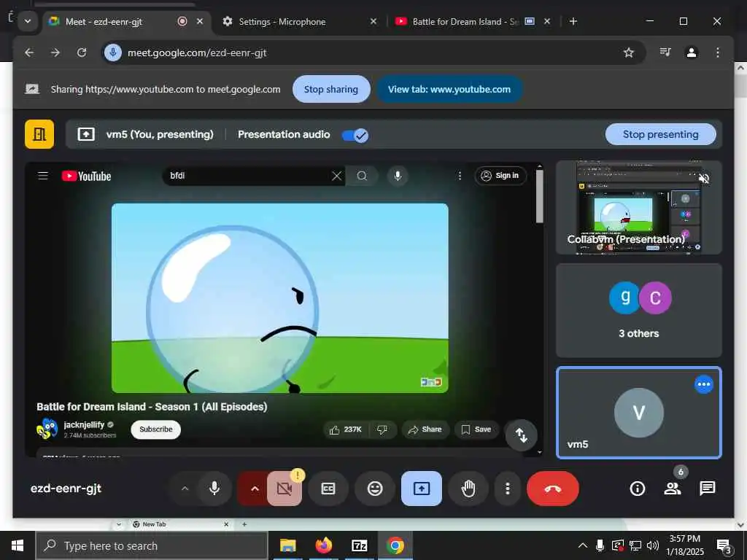Open Windows notification center
The image size is (747, 560).
(x=724, y=546)
